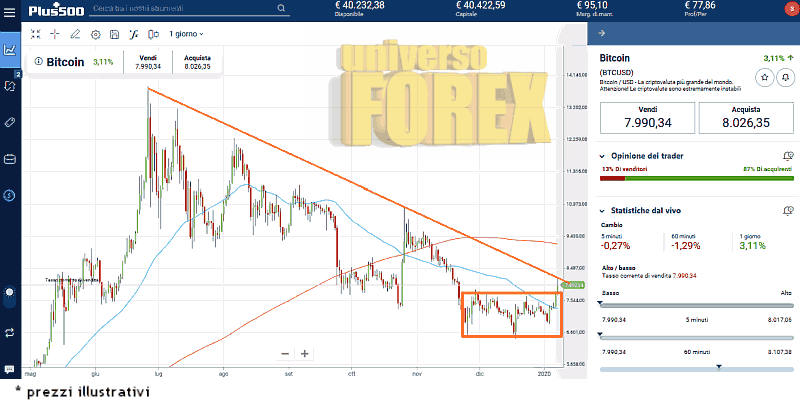Screen dimensions: 800x405
Task: Select the crosshair cursor tool
Action: [x=55, y=33]
